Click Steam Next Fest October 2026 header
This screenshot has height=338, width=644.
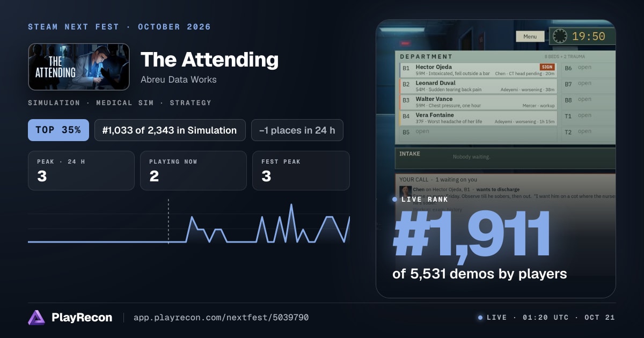pos(120,27)
